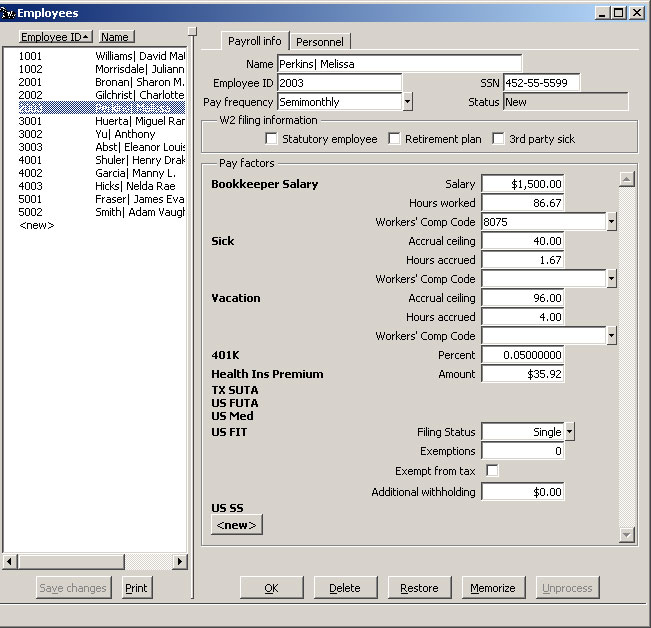Viewport: 651px width, 628px height.
Task: Select employee 5001 Fraser, James
Action: 101,199
